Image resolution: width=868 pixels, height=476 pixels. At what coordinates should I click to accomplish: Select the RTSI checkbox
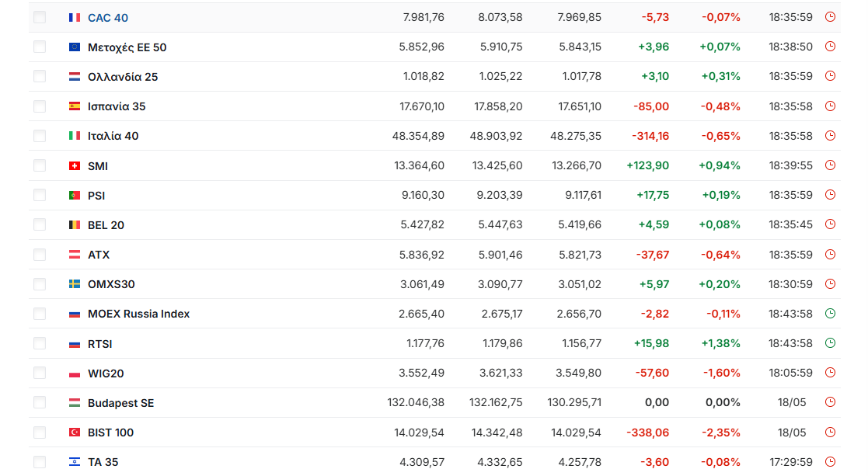click(x=40, y=343)
